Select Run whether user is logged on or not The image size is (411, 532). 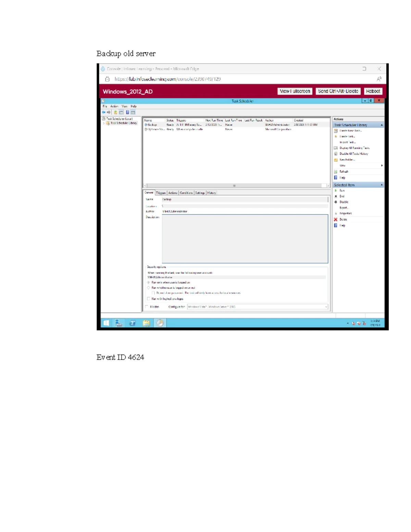tap(148, 288)
